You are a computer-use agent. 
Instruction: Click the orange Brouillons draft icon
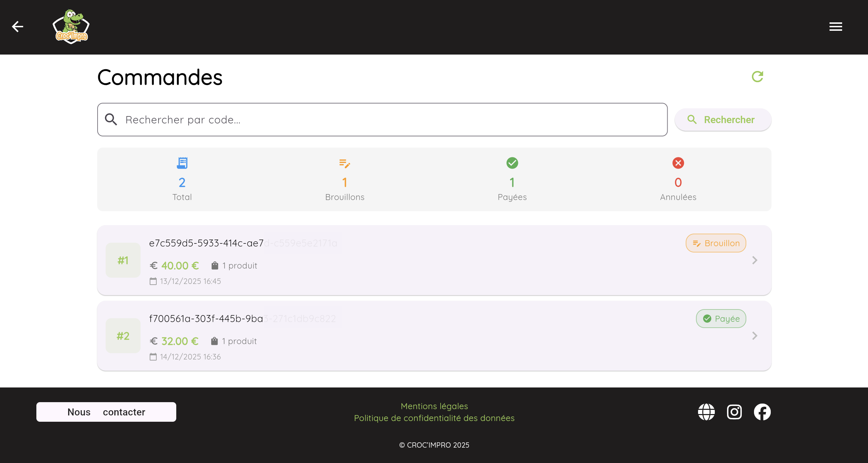[x=345, y=163]
